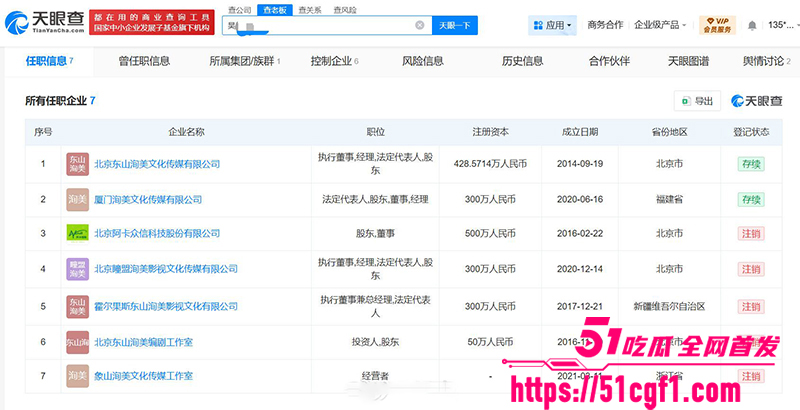Image resolution: width=800 pixels, height=410 pixels.
Task: Focus the boss name search field
Action: click(x=327, y=25)
